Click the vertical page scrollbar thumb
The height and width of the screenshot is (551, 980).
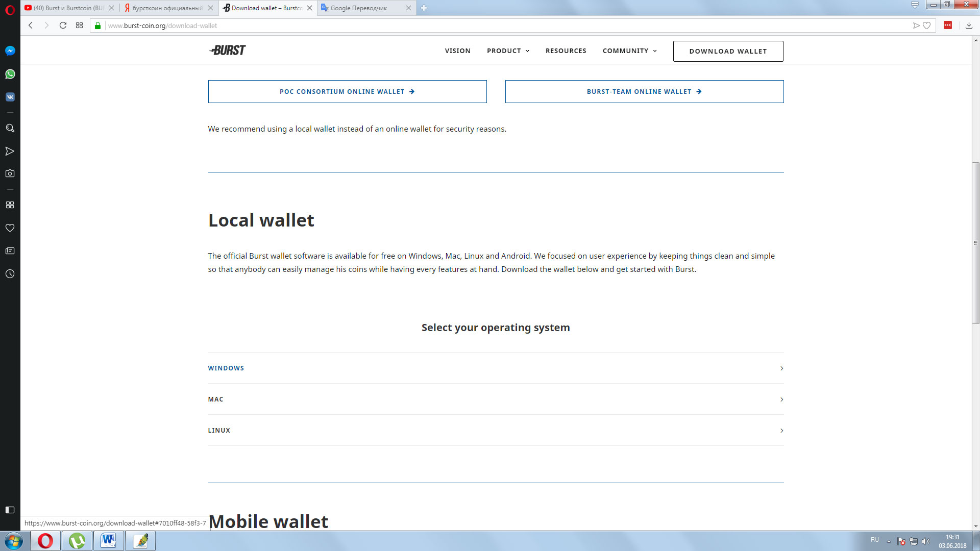click(975, 243)
